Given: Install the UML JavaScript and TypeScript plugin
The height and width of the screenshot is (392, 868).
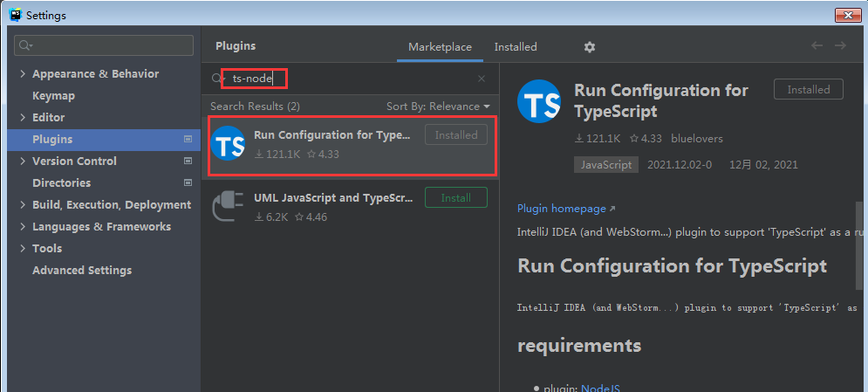Looking at the screenshot, I should pos(455,198).
